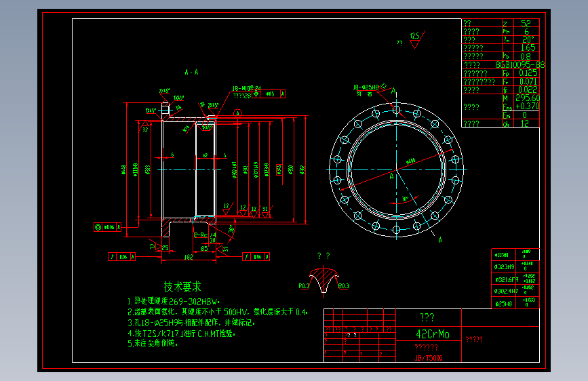Select the left R0.3 fillet label

click(x=304, y=286)
